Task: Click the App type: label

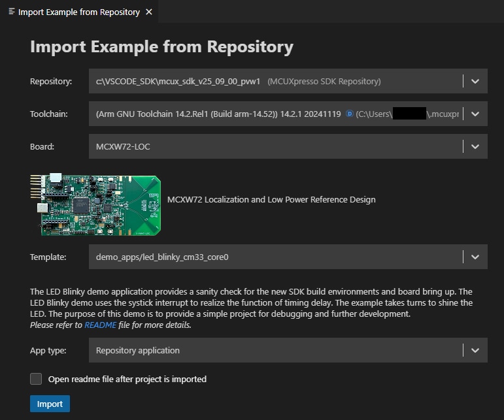Action: [48, 351]
